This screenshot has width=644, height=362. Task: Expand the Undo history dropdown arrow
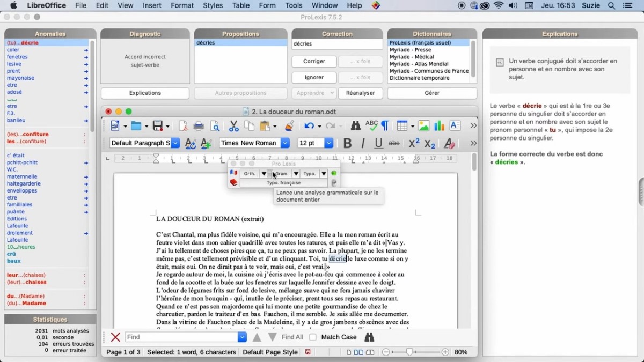pos(319,127)
